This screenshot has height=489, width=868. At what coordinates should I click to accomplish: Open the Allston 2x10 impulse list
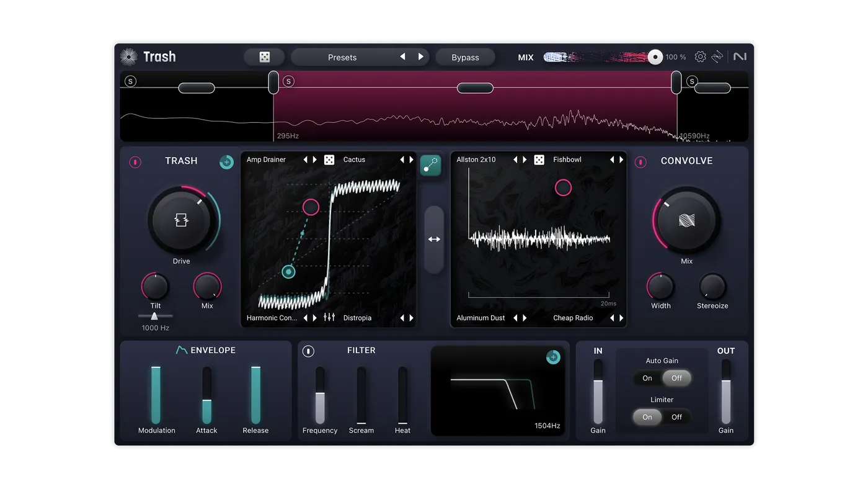tap(476, 159)
